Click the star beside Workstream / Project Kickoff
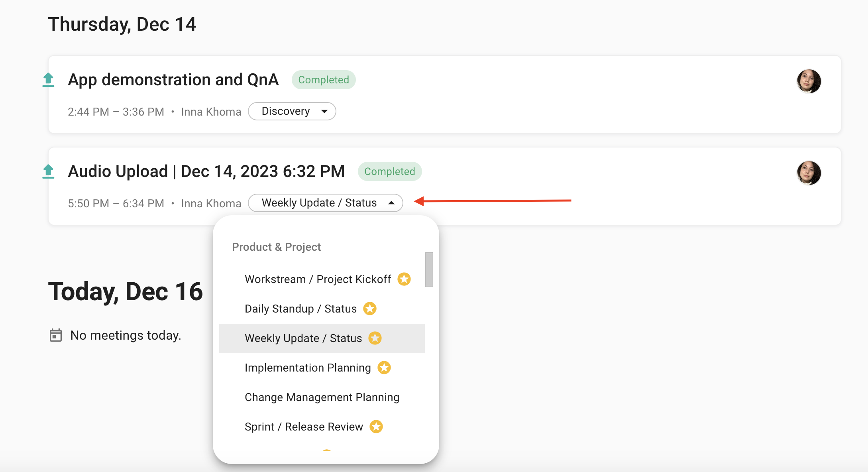Image resolution: width=868 pixels, height=472 pixels. pos(404,279)
